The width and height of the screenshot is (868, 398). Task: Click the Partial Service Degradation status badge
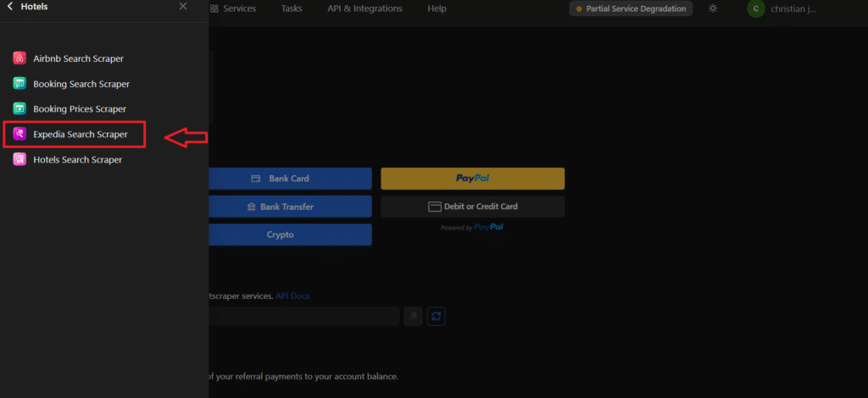(631, 8)
